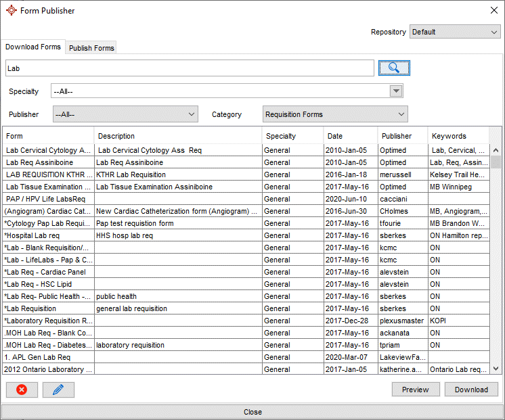This screenshot has height=420, width=505.
Task: Click the public health description cell
Action: tap(178, 296)
